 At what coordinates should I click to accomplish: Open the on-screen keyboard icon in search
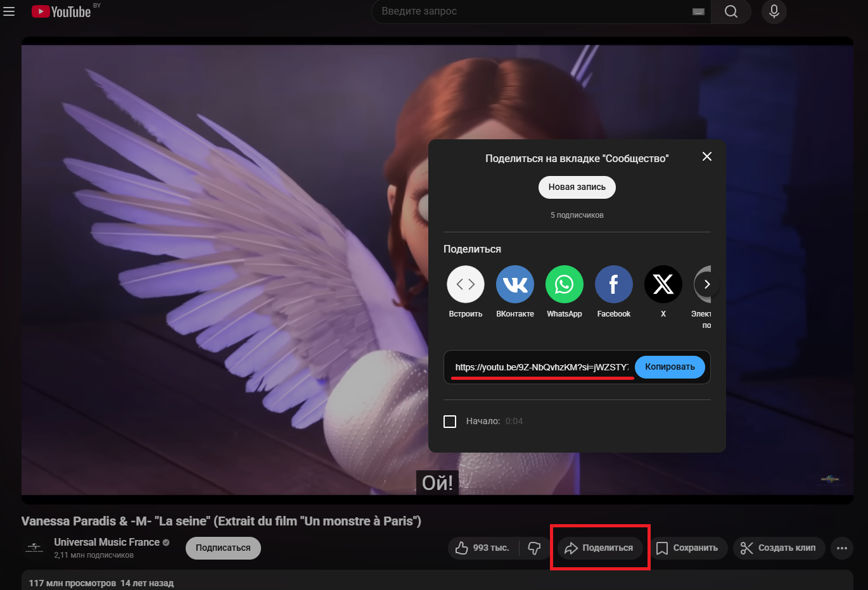[698, 11]
